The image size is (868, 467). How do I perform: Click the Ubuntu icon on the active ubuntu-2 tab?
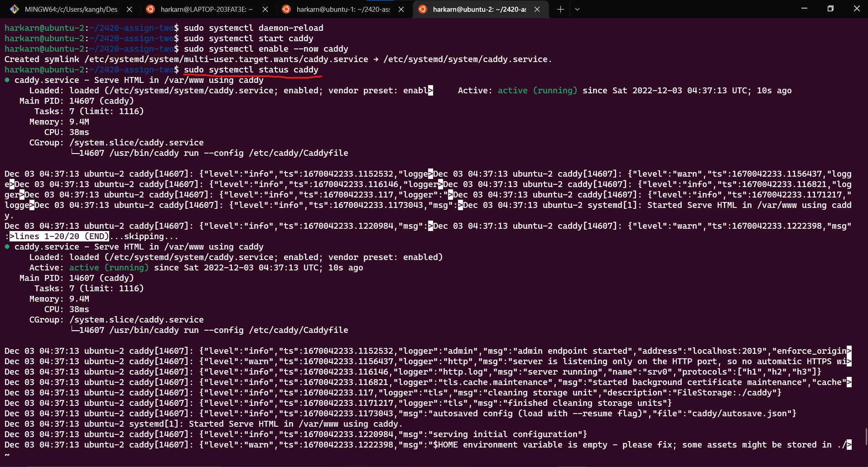click(424, 9)
